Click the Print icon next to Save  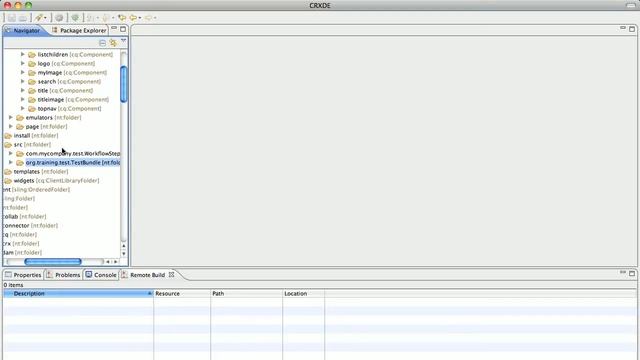(x=23, y=18)
